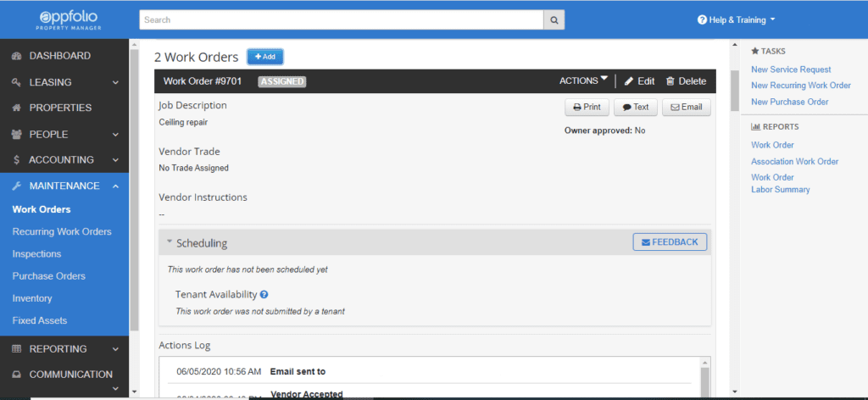The width and height of the screenshot is (868, 400).
Task: Collapse the Scheduling section triangle
Action: tap(170, 242)
